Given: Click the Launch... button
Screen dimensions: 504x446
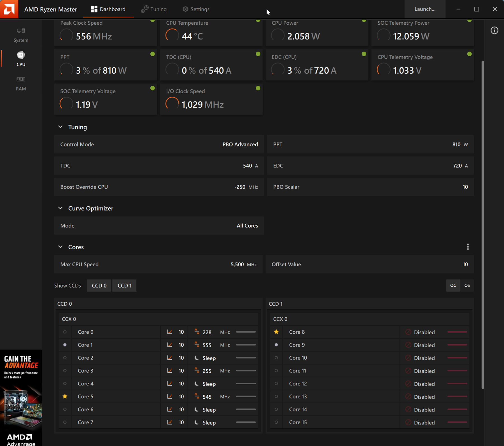Looking at the screenshot, I should coord(425,9).
